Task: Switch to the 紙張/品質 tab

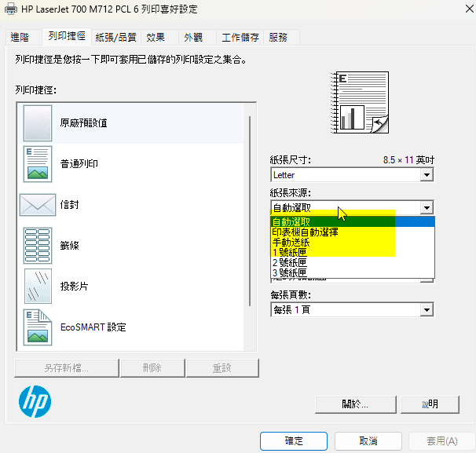Action: 115,37
